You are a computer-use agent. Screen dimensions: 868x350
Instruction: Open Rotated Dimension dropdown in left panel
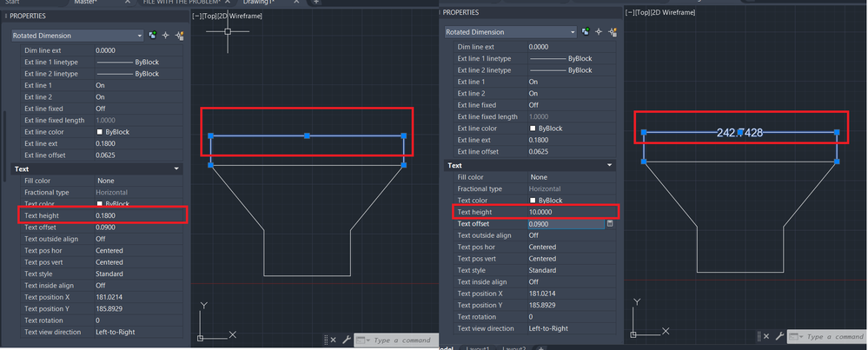tap(77, 36)
